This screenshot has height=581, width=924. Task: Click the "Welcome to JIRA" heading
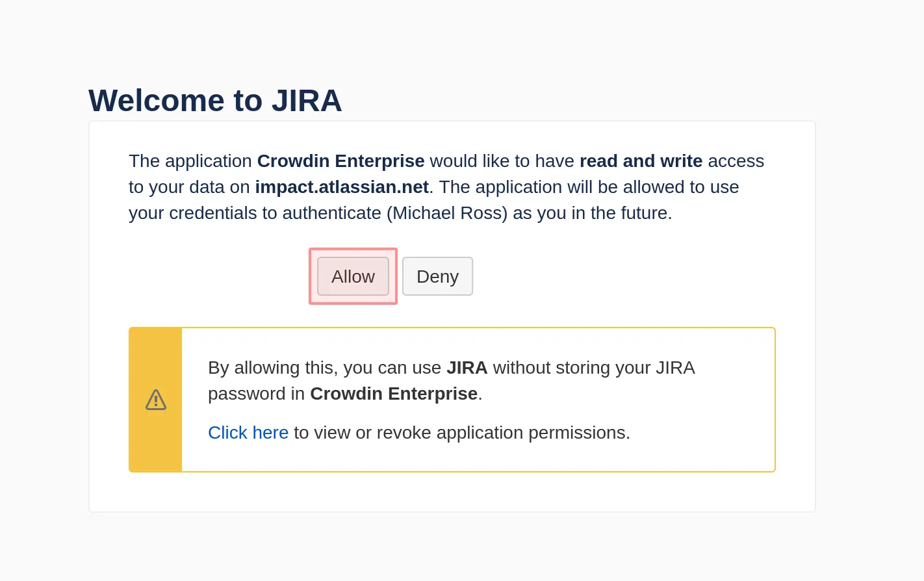click(215, 101)
